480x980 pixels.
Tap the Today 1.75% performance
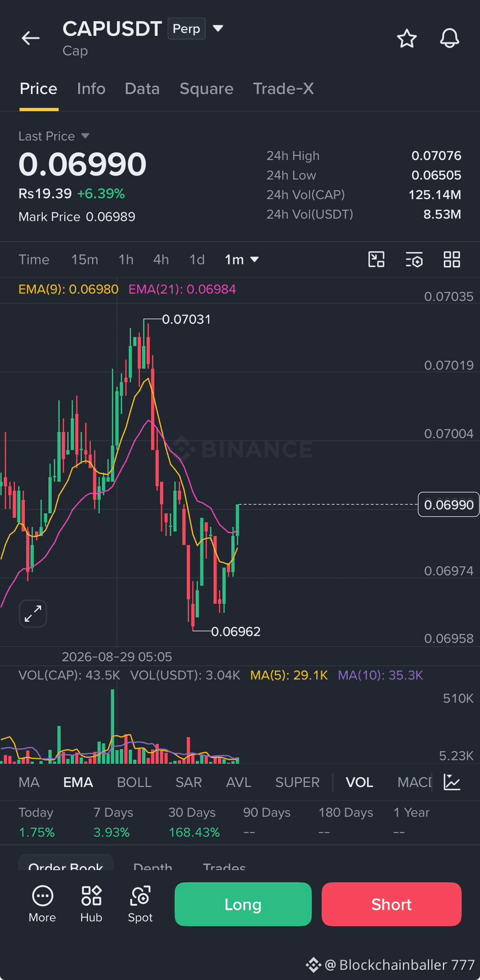(37, 822)
